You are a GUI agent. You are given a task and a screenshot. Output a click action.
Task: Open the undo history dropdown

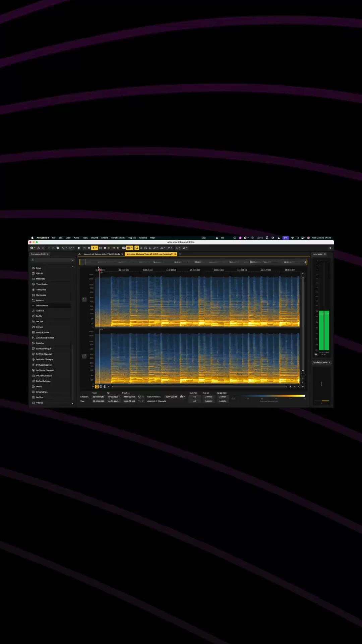[66, 248]
